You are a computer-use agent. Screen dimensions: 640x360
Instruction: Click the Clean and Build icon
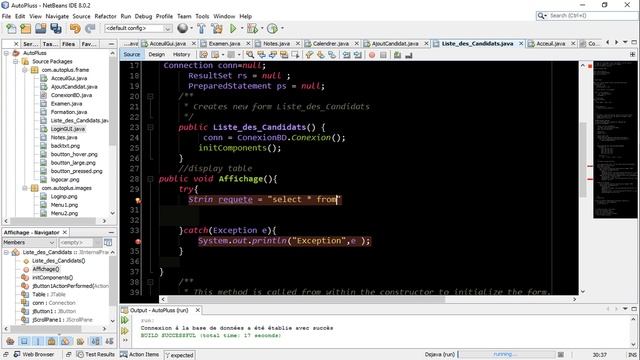pos(217,29)
